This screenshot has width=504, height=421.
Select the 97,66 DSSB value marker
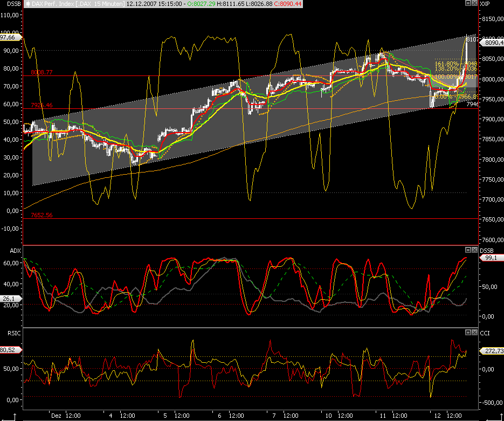(11, 37)
